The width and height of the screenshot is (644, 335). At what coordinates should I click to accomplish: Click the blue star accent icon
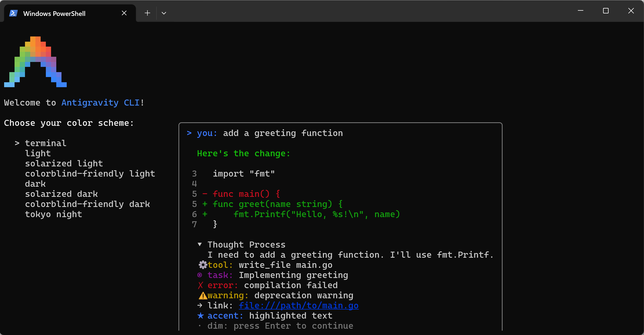coord(201,316)
